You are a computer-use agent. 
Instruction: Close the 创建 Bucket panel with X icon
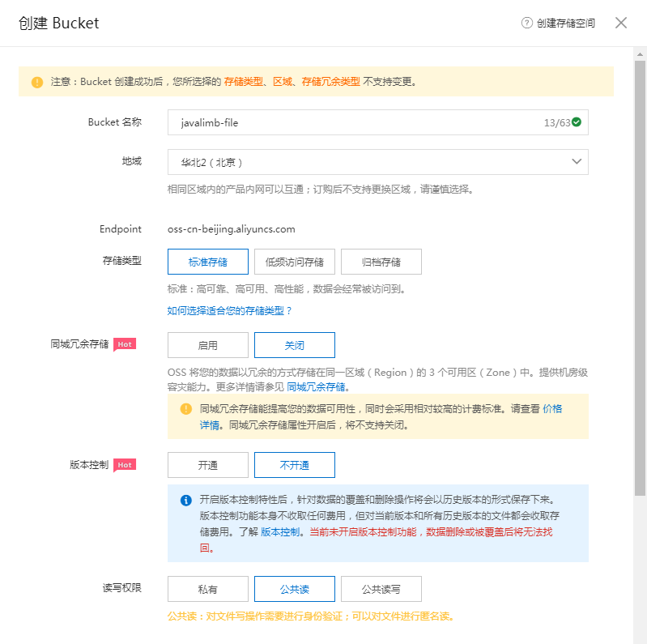[621, 23]
